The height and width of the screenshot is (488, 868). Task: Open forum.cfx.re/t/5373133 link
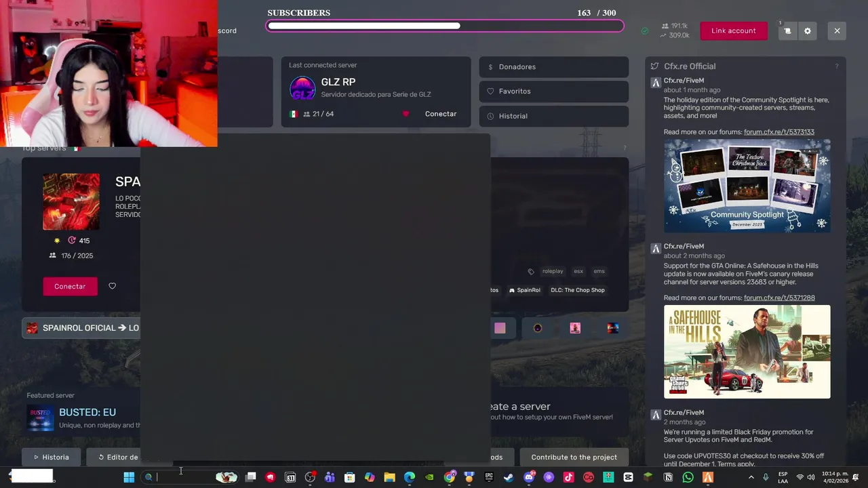tap(779, 132)
